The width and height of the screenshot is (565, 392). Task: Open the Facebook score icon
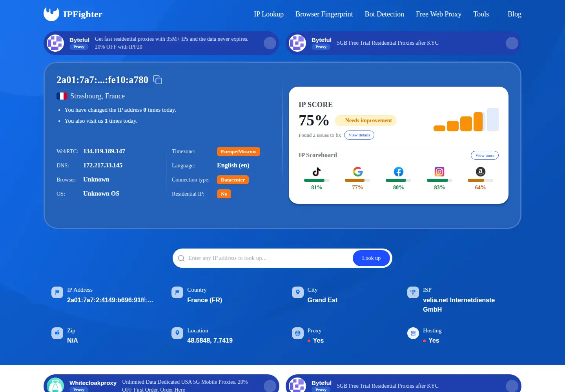399,172
